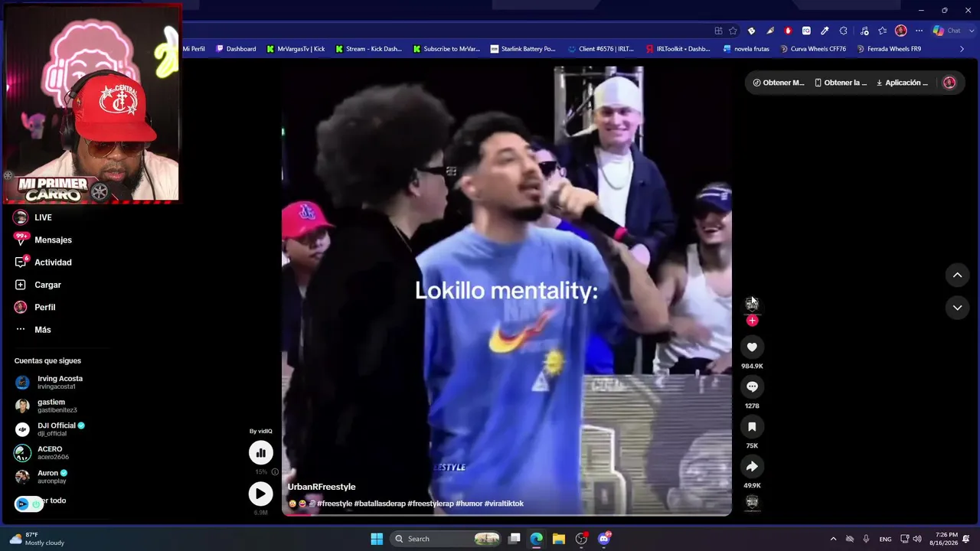Open the ACERO followed account

[43, 453]
